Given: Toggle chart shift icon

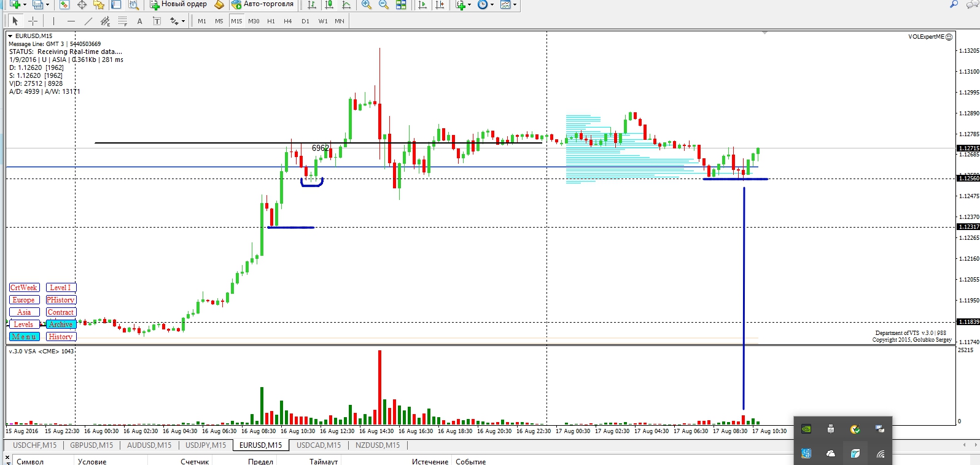Looking at the screenshot, I should click(x=440, y=4).
